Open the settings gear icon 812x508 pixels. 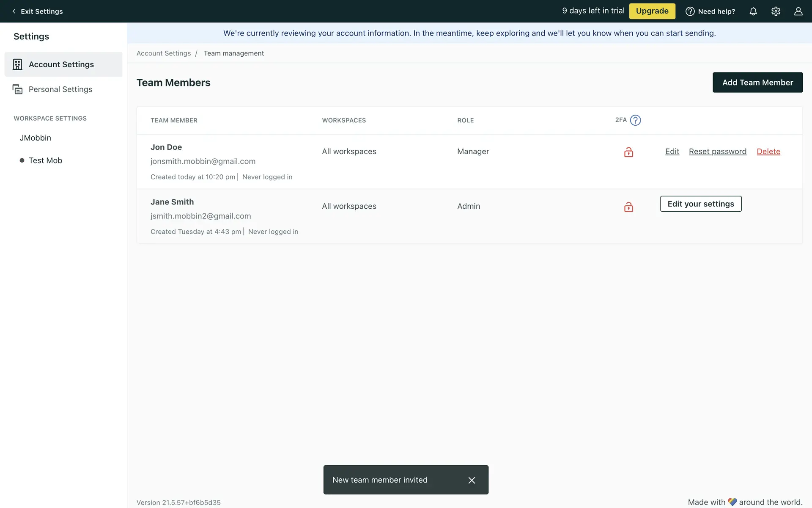776,11
